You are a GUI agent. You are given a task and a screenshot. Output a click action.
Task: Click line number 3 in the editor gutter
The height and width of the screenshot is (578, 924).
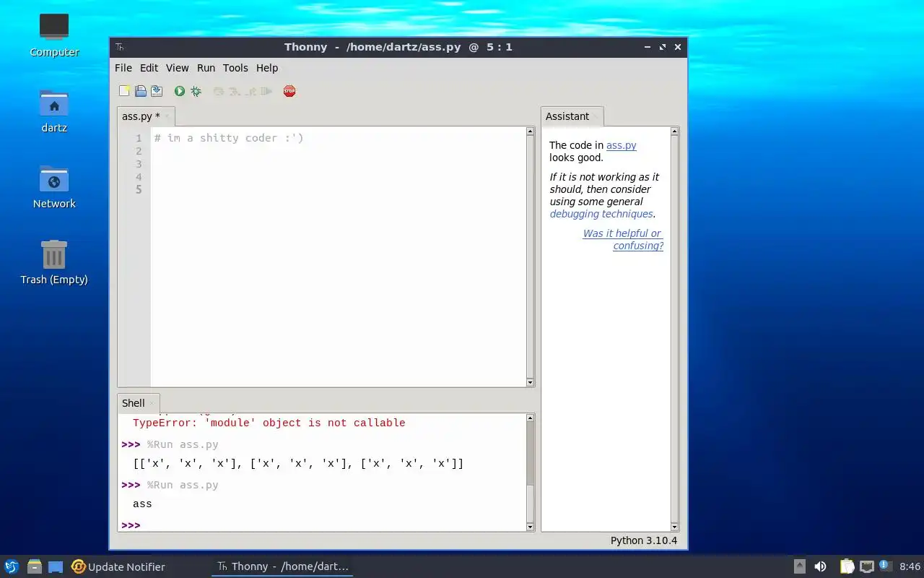tap(139, 164)
